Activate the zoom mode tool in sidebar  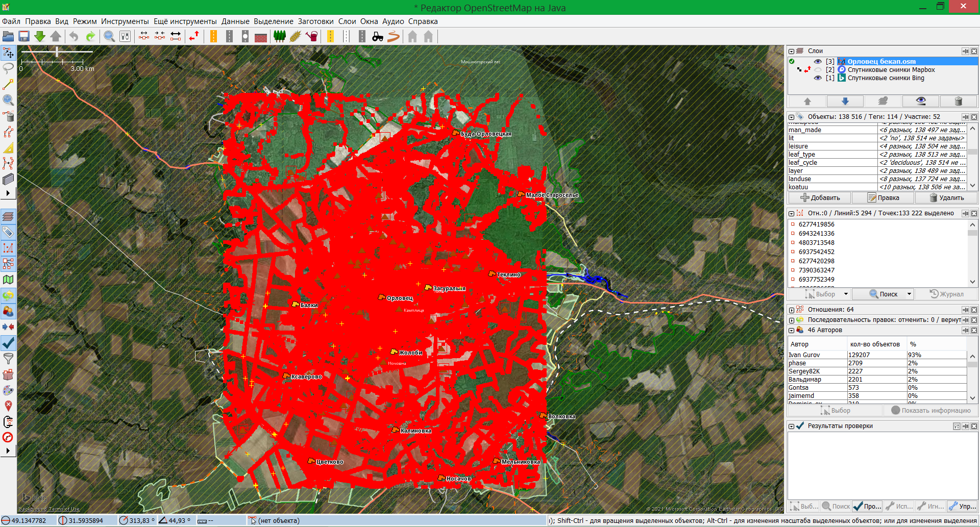tap(8, 100)
